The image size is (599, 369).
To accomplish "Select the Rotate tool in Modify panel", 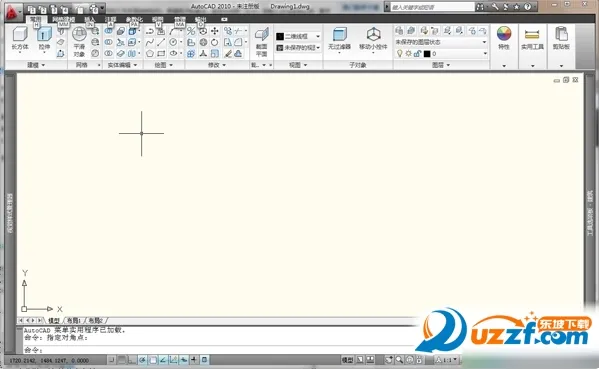I will pos(215,42).
